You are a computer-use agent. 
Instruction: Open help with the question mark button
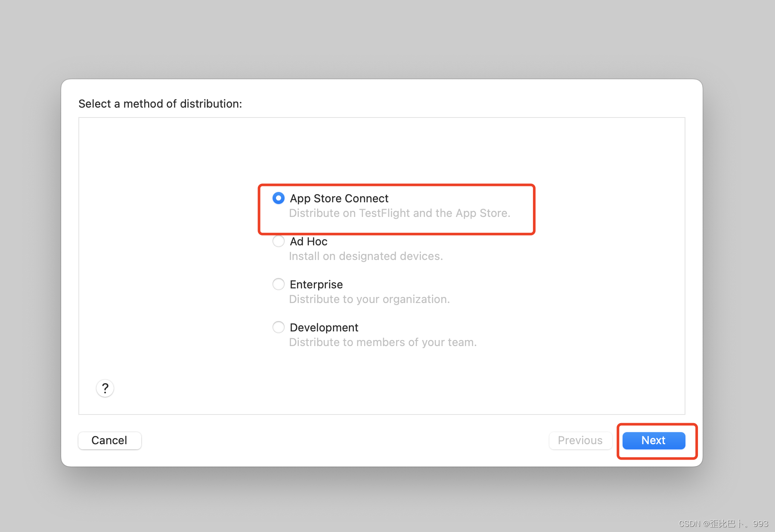(105, 388)
